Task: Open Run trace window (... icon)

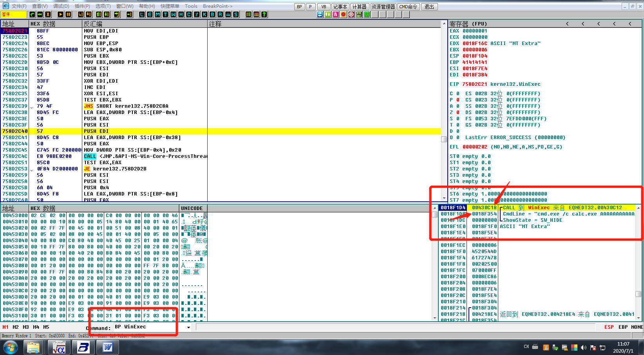Action: 228,14
